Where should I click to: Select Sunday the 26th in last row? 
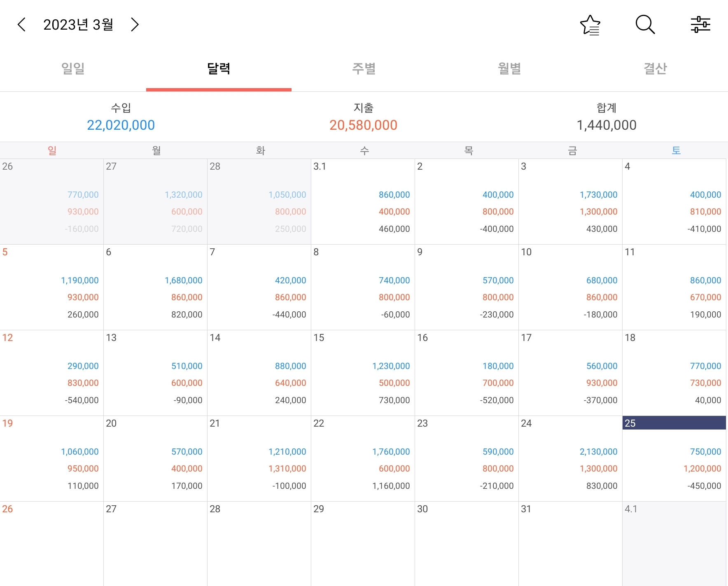point(51,544)
